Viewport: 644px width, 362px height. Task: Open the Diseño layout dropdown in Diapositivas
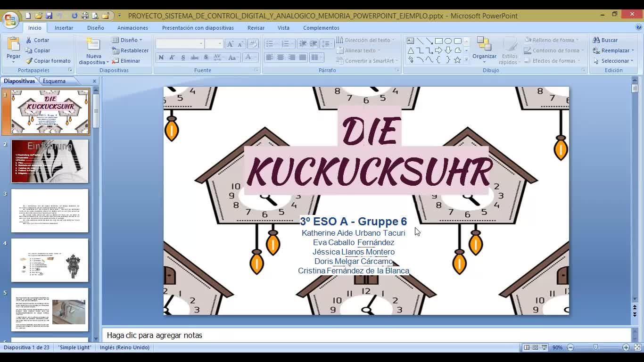click(x=127, y=40)
